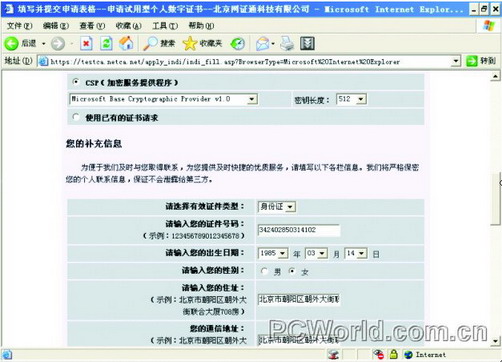This screenshot has width=502, height=362.
Task: Refresh the page with the green refresh icon
Action: (x=106, y=44)
